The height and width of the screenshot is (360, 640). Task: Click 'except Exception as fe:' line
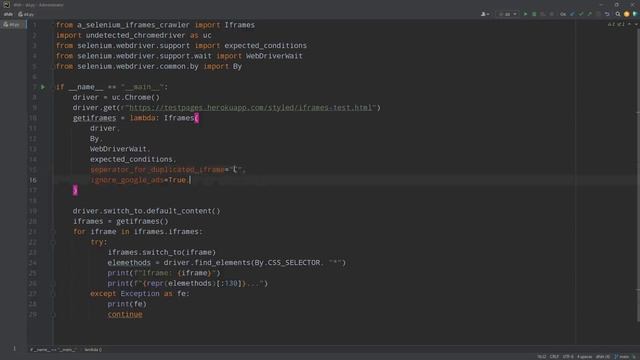click(x=140, y=294)
